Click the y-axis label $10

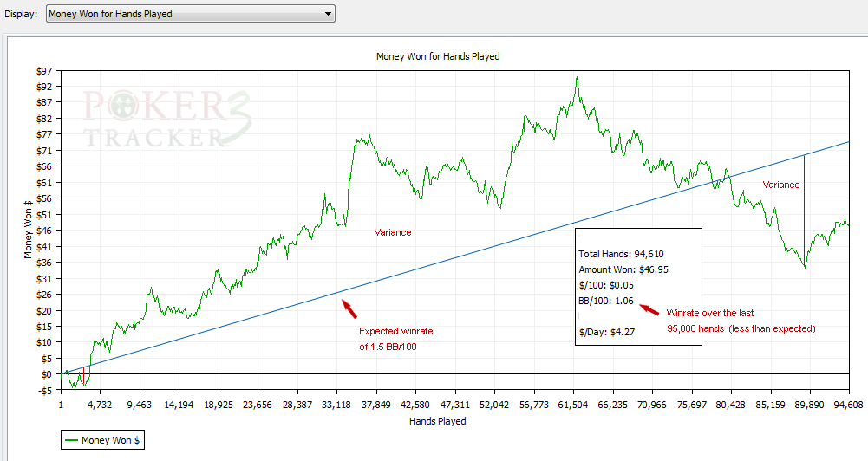44,342
